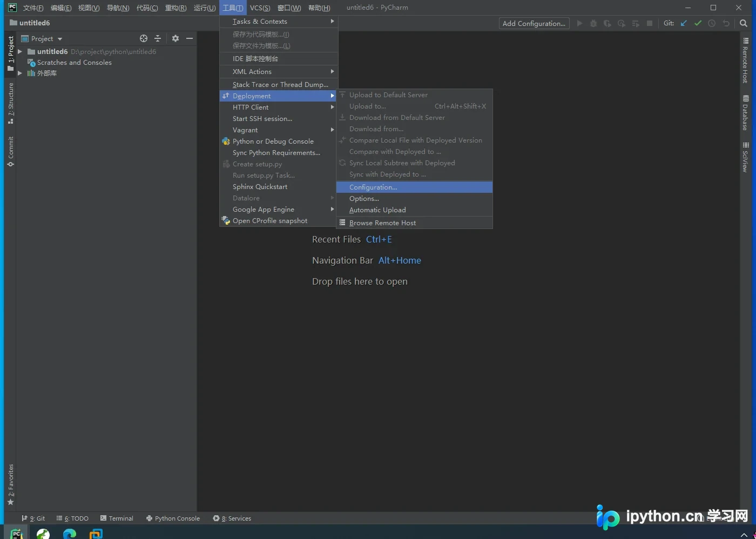Open Git history clock icon
This screenshot has height=539, width=756.
coord(712,23)
